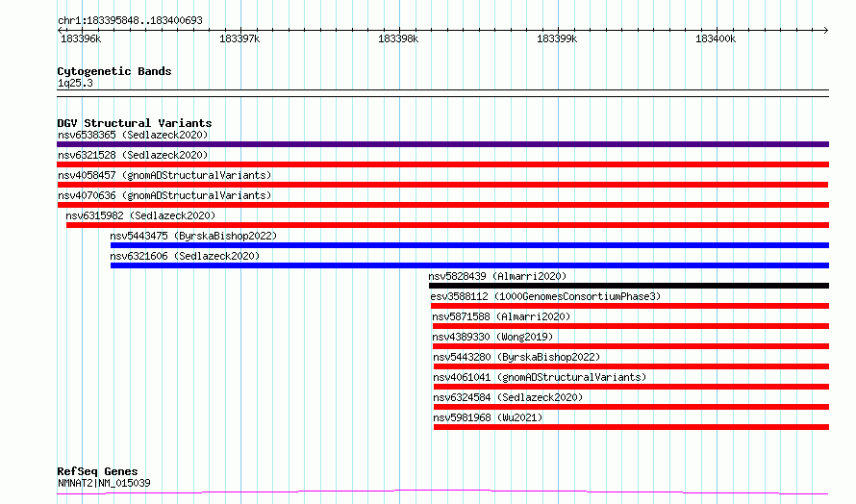Open nsv6315982 (Sedlazeck2020) label

point(140,215)
